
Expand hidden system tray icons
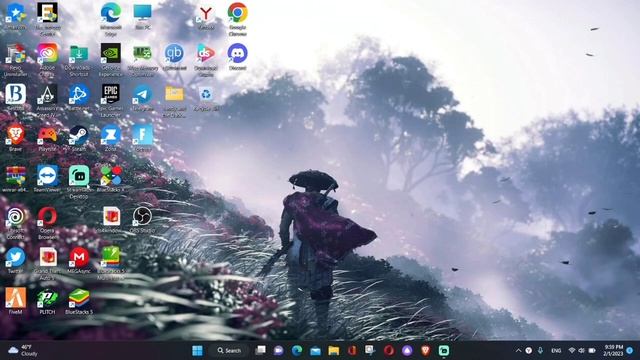(x=518, y=351)
